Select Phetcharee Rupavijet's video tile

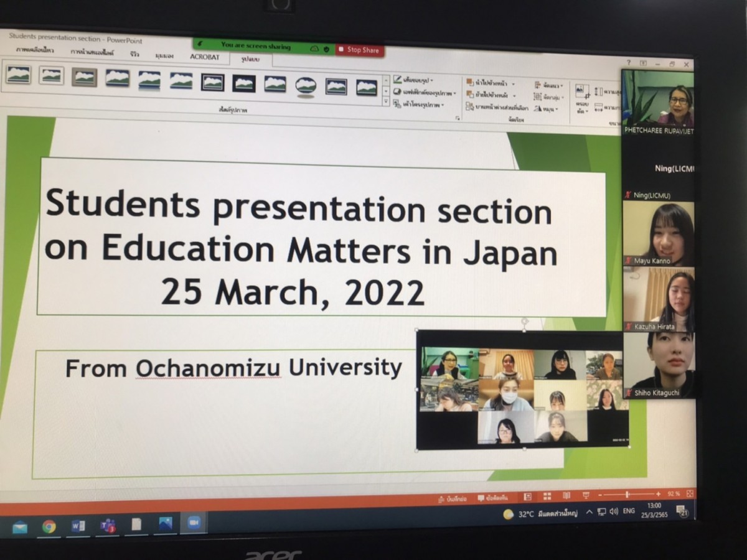658,101
